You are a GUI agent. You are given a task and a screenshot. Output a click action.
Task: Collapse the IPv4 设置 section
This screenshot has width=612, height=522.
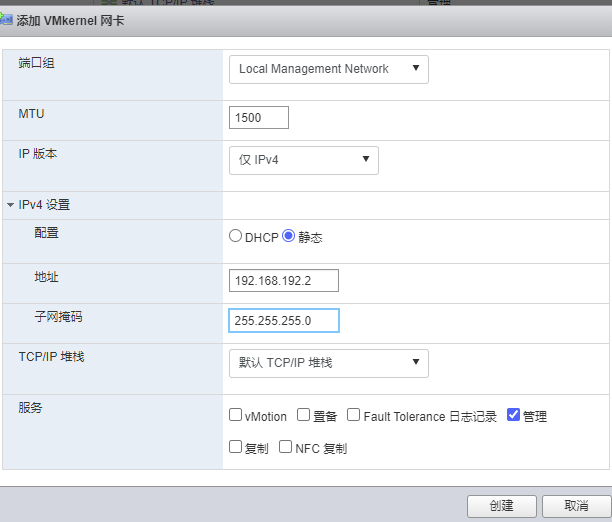(10, 205)
